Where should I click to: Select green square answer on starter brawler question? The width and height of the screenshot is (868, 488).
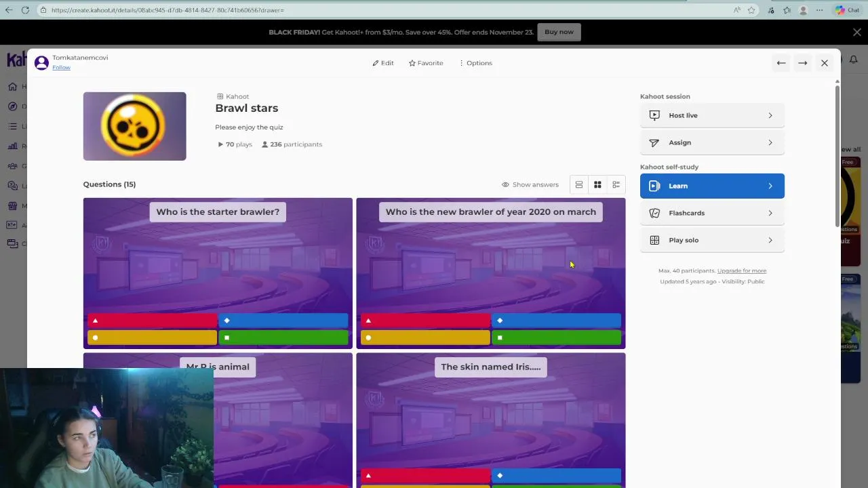coord(283,338)
